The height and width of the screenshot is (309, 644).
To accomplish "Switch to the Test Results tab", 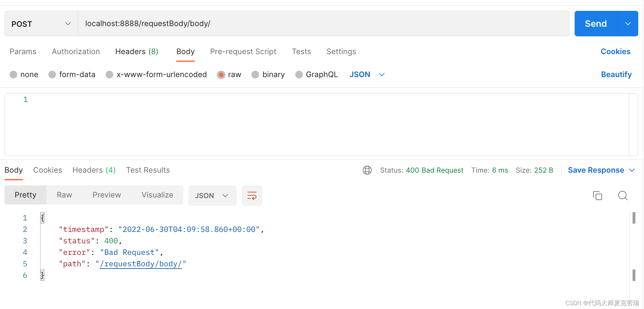I will pyautogui.click(x=148, y=170).
